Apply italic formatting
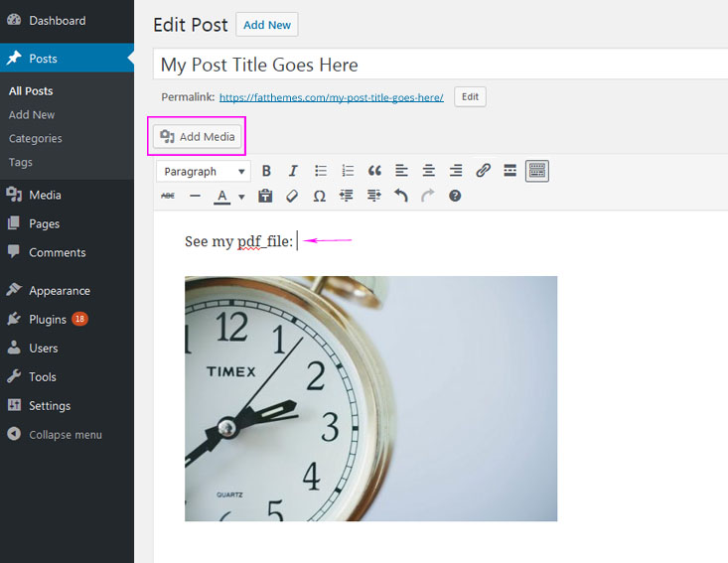This screenshot has width=728, height=563. (293, 171)
